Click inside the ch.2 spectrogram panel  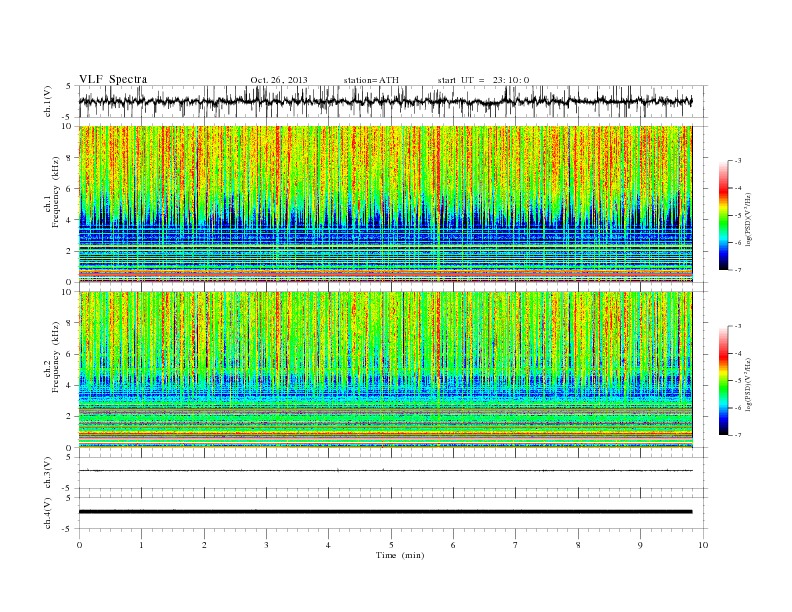tap(385, 370)
